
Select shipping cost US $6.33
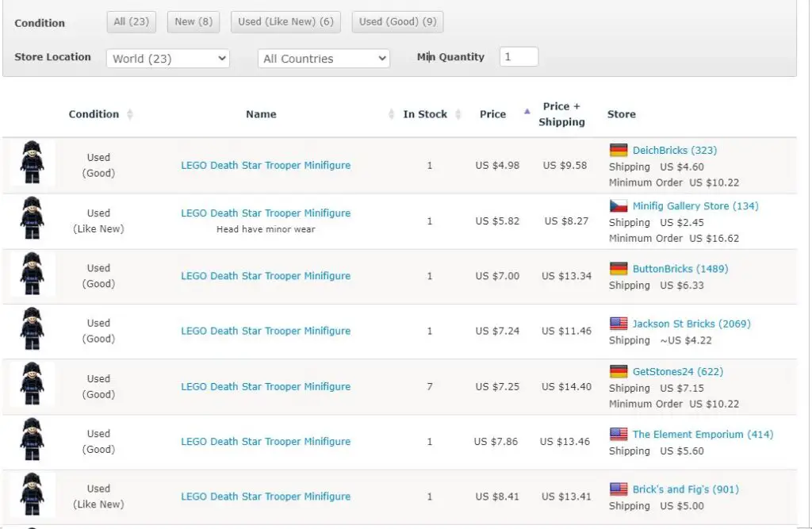[x=681, y=285]
